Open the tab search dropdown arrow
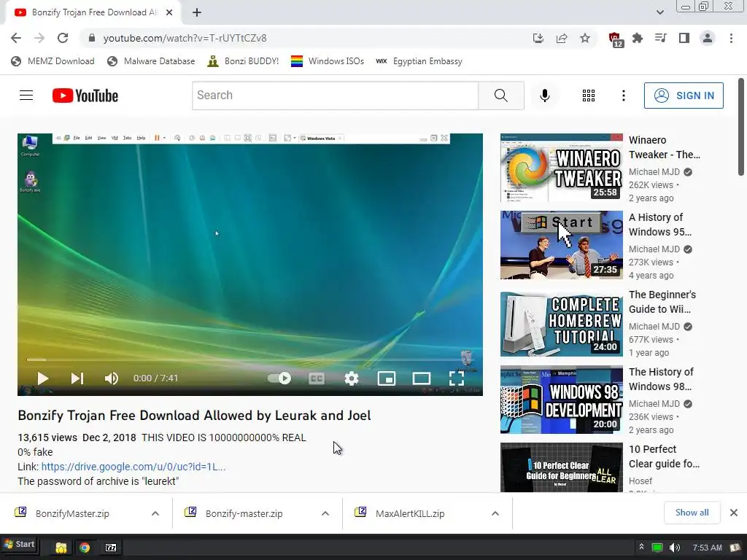Viewport: 747px width, 560px height. click(x=659, y=12)
